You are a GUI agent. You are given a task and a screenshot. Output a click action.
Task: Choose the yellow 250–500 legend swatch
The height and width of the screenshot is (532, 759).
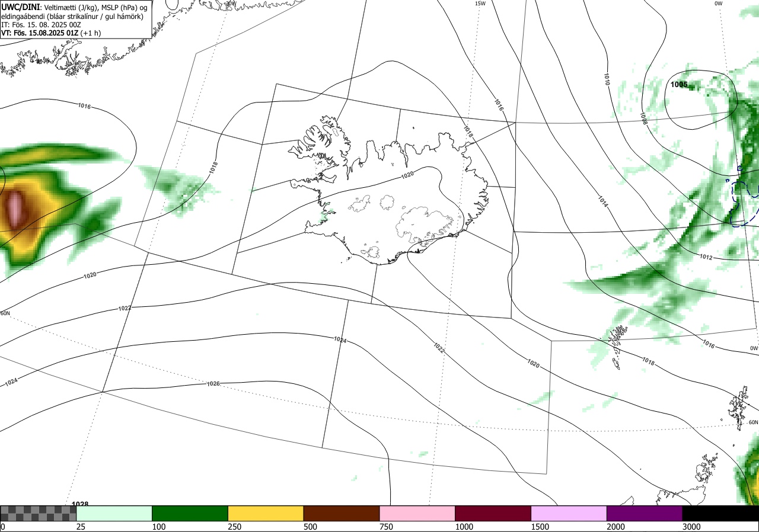point(266,513)
